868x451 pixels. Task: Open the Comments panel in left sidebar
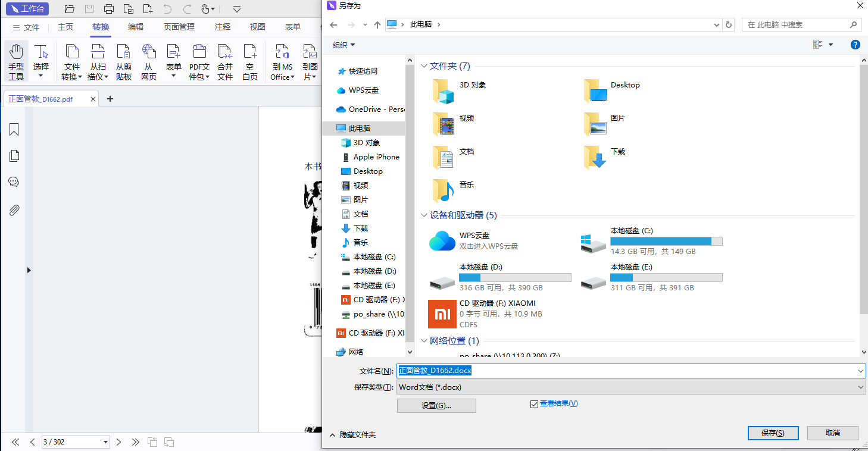[14, 182]
